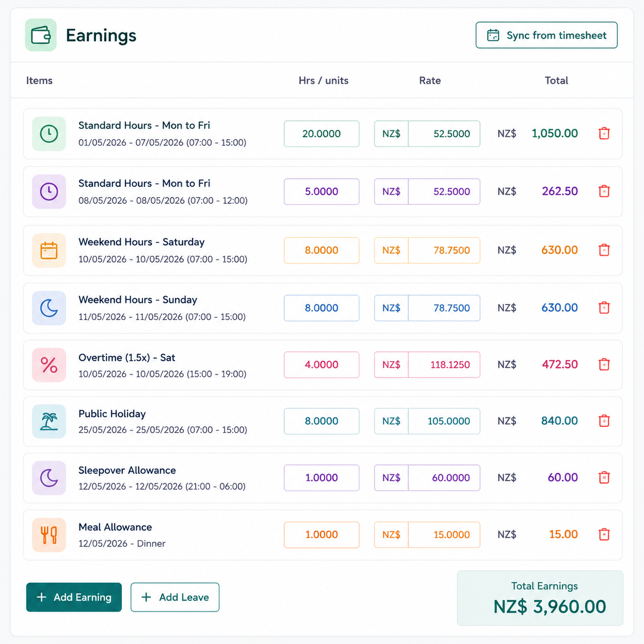The width and height of the screenshot is (644, 644).
Task: Delete the Public Holiday earning row
Action: 604,421
